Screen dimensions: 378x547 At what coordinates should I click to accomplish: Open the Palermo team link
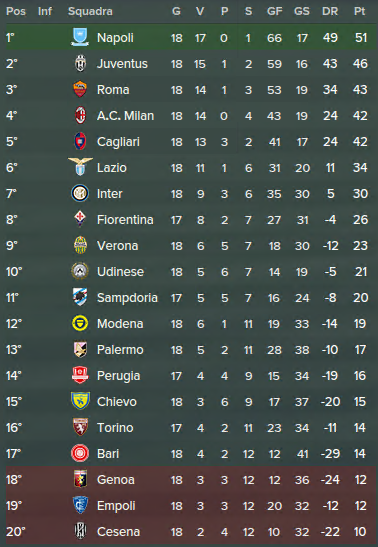point(120,350)
